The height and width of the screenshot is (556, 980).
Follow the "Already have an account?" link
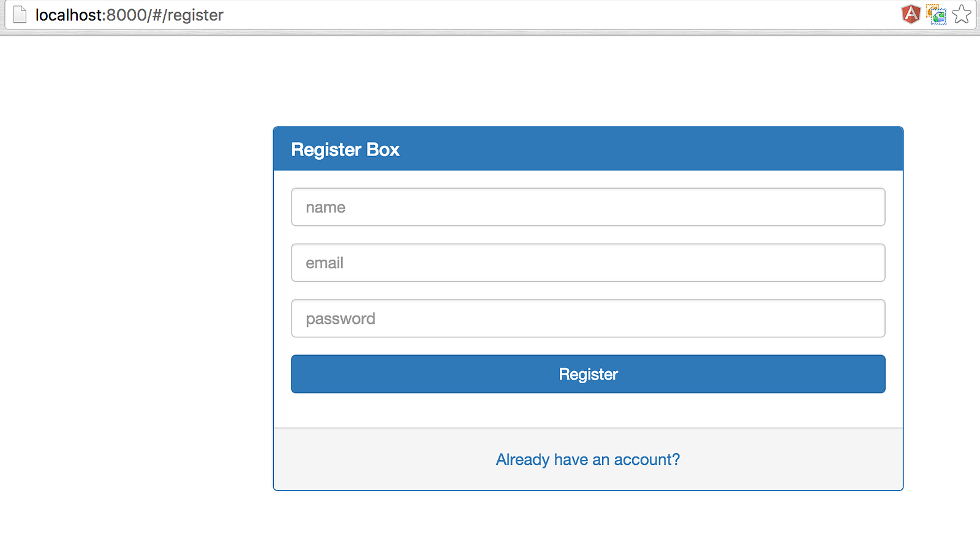(587, 459)
